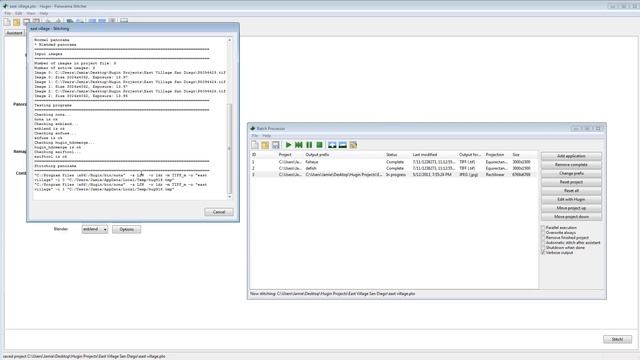Save the batch with the floppy disk icon

pyautogui.click(x=276, y=145)
